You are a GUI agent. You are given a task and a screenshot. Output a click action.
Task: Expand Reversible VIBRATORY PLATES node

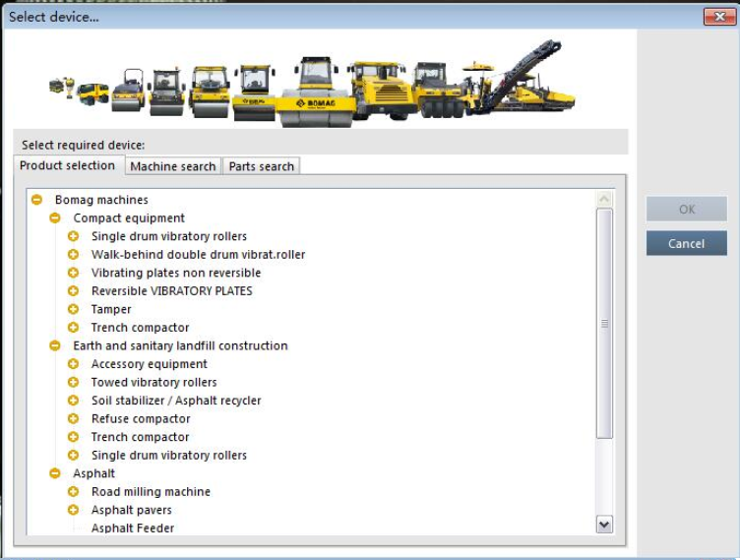73,291
